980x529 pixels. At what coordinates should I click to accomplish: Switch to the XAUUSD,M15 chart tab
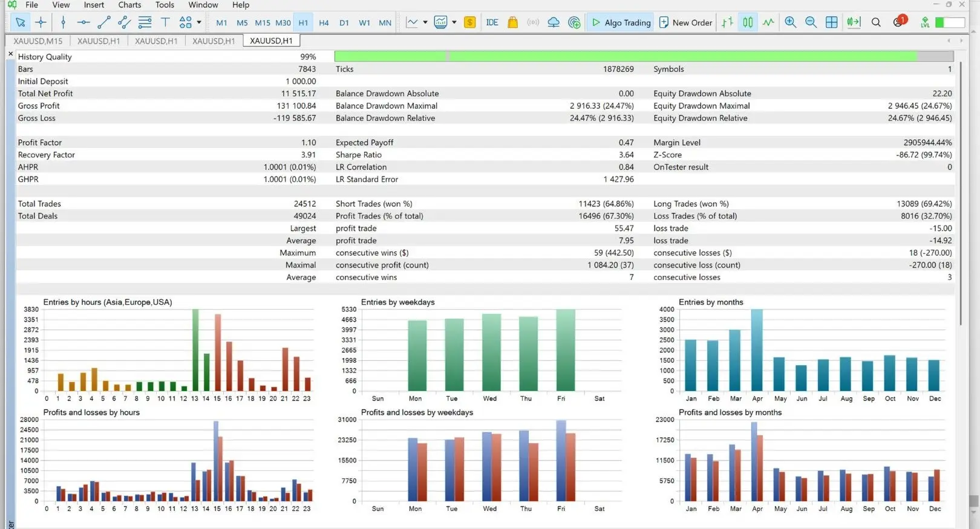(x=38, y=41)
